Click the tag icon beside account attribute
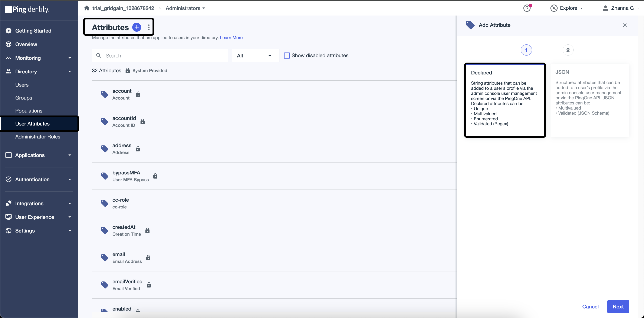The width and height of the screenshot is (644, 318). point(105,94)
